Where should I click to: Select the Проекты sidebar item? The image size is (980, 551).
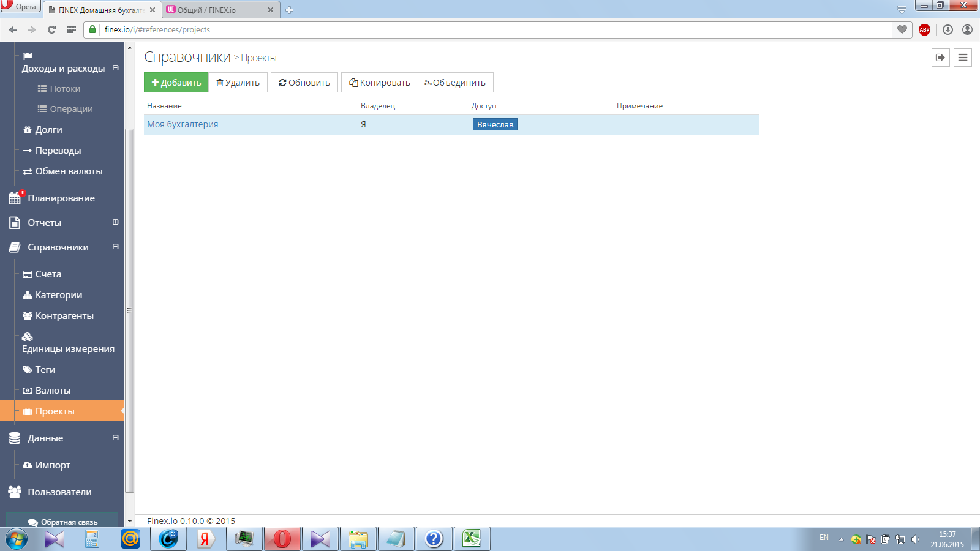tap(62, 411)
